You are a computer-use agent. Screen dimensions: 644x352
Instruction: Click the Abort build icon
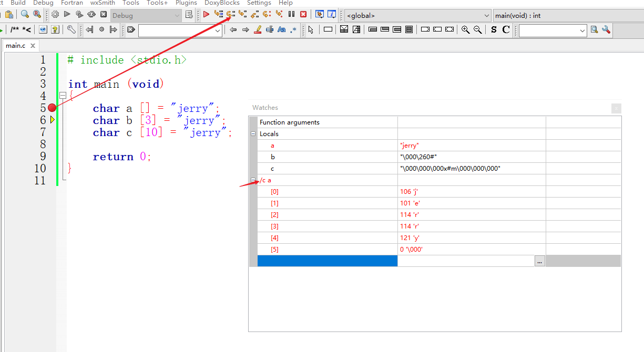[104, 15]
